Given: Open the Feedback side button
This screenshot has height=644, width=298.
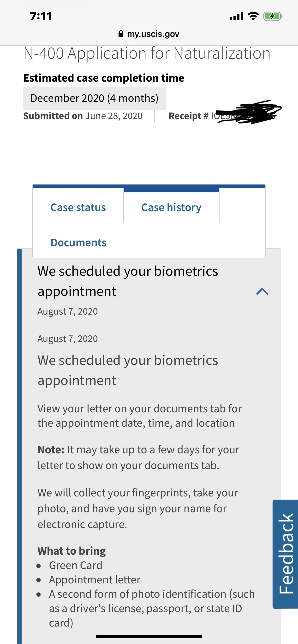Looking at the screenshot, I should point(285,554).
